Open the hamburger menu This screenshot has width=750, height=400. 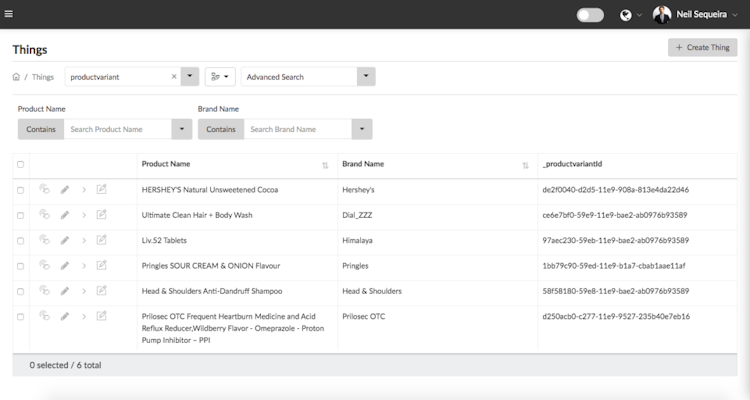[9, 14]
